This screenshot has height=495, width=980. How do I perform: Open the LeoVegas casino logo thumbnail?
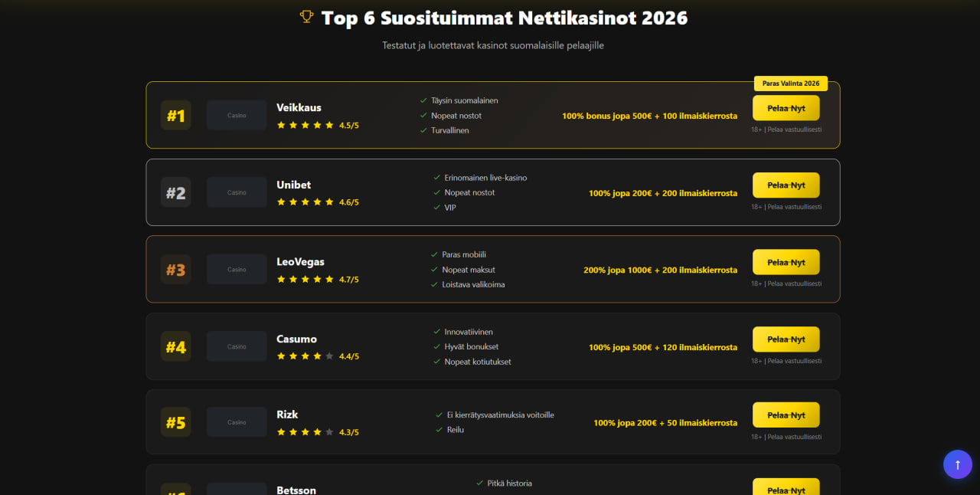[x=237, y=270]
